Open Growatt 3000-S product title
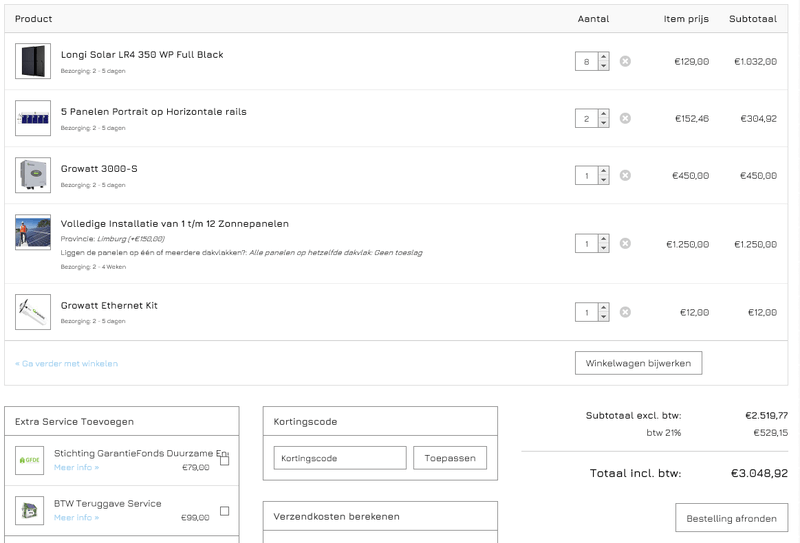Viewport: 800px width, 543px height. tap(99, 169)
